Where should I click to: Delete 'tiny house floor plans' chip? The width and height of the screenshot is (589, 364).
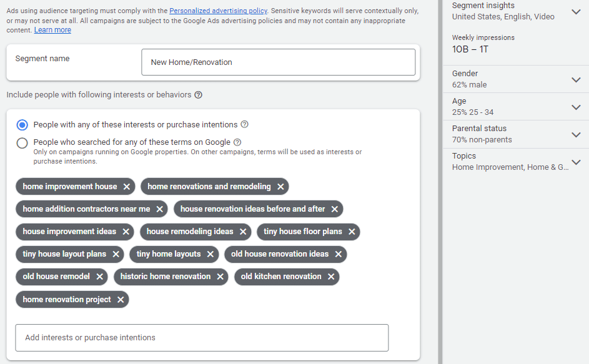click(352, 232)
